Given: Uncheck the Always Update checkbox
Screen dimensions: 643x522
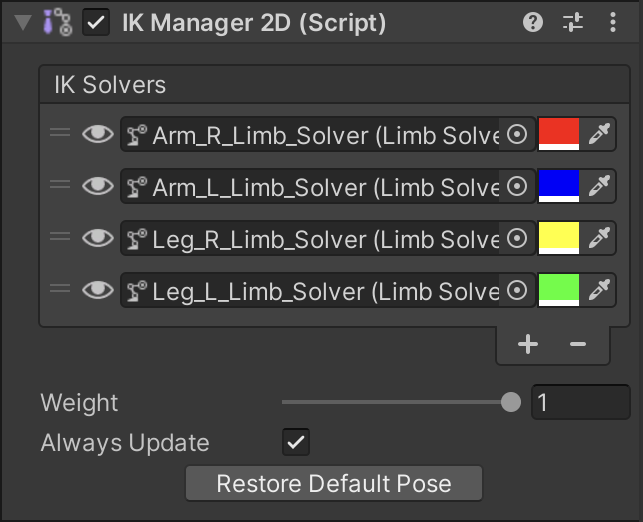Looking at the screenshot, I should click(x=296, y=442).
